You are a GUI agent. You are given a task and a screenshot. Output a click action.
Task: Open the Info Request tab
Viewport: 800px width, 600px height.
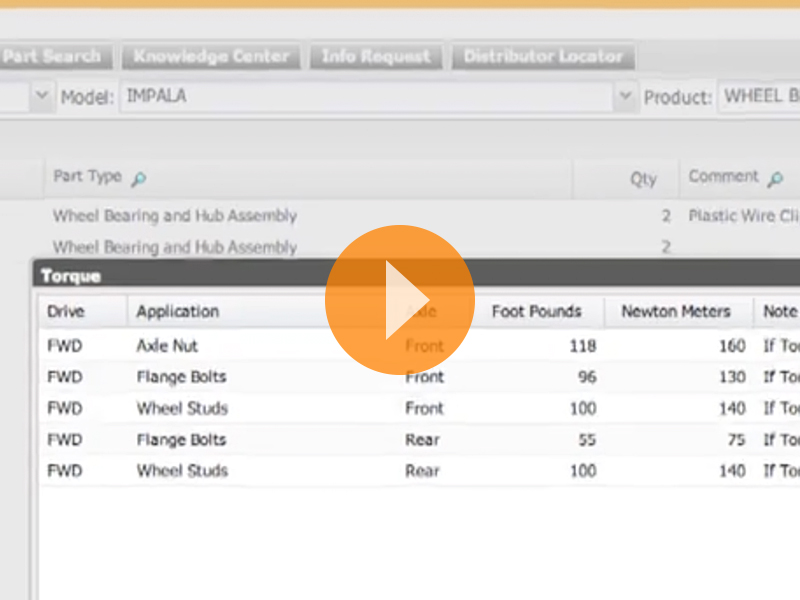pyautogui.click(x=376, y=57)
